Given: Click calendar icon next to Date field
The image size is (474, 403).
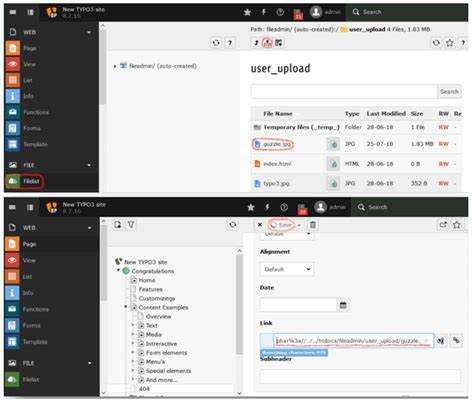Looking at the screenshot, I should click(343, 305).
